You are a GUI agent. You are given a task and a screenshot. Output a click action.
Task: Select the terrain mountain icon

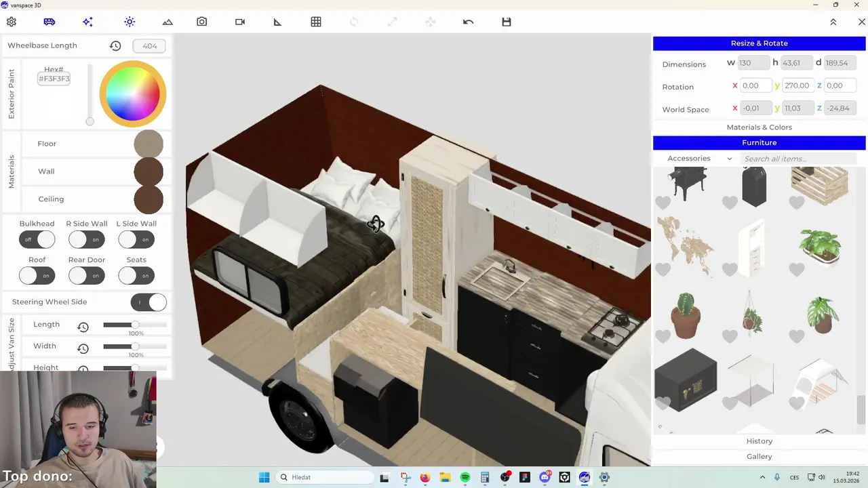pyautogui.click(x=167, y=22)
